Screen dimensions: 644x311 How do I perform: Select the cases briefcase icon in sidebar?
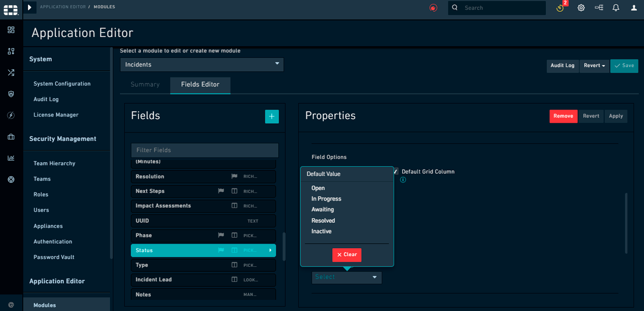[11, 136]
